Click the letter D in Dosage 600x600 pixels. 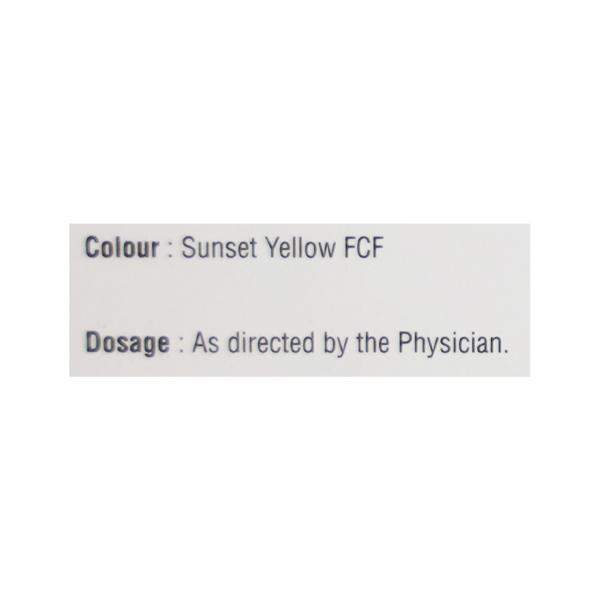pyautogui.click(x=92, y=343)
